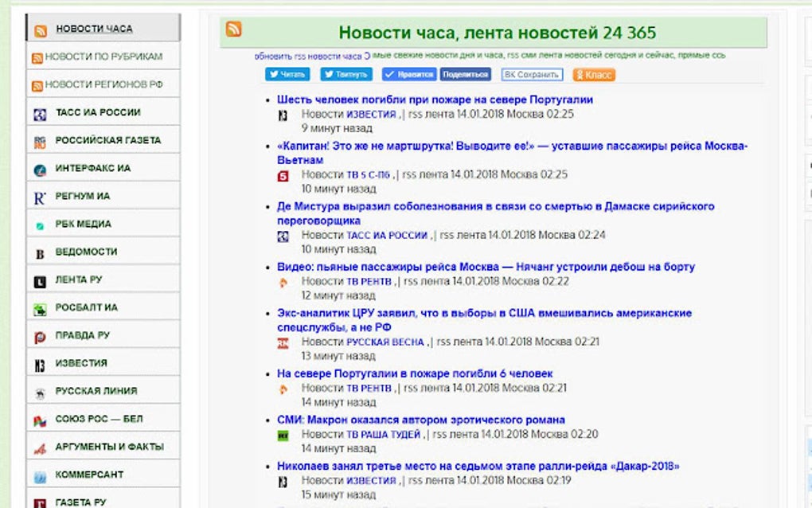The width and height of the screenshot is (812, 508).
Task: Enable the Нравится like toggle
Action: tap(408, 73)
